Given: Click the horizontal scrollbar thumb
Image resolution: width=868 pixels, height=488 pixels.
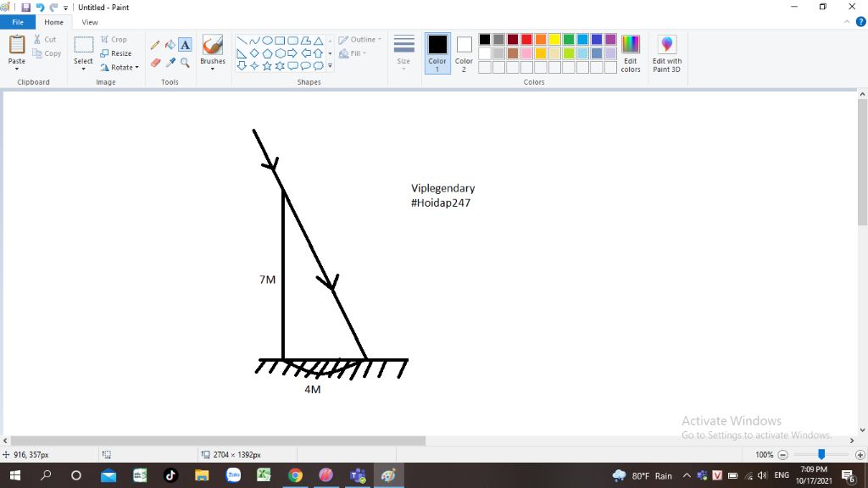Looking at the screenshot, I should click(218, 441).
